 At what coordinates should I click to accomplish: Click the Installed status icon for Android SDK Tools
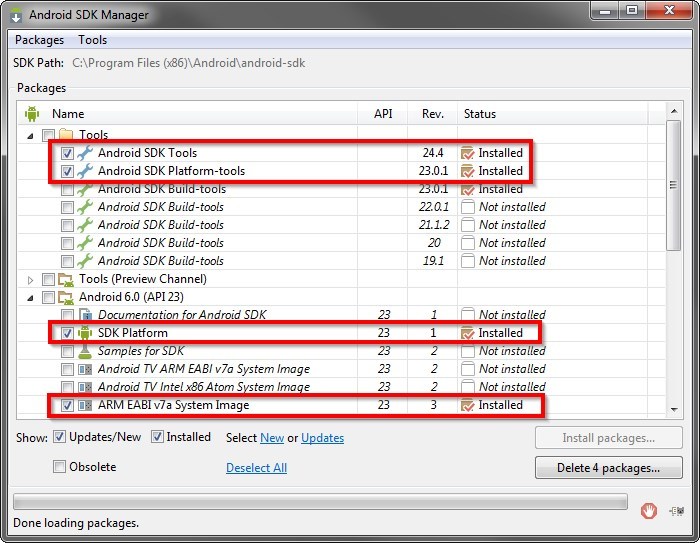[x=467, y=153]
